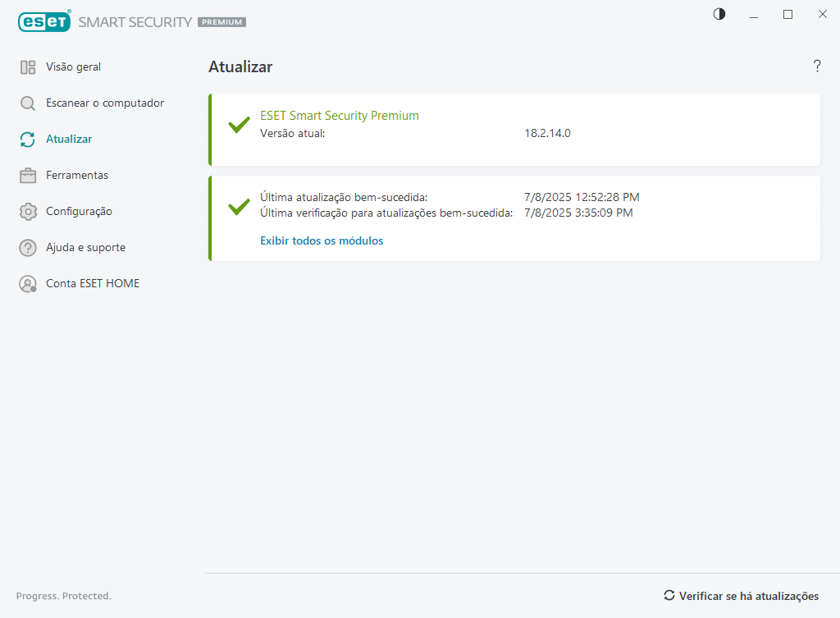840x618 pixels.
Task: Click the Ferramentas toolbox icon
Action: 28,176
